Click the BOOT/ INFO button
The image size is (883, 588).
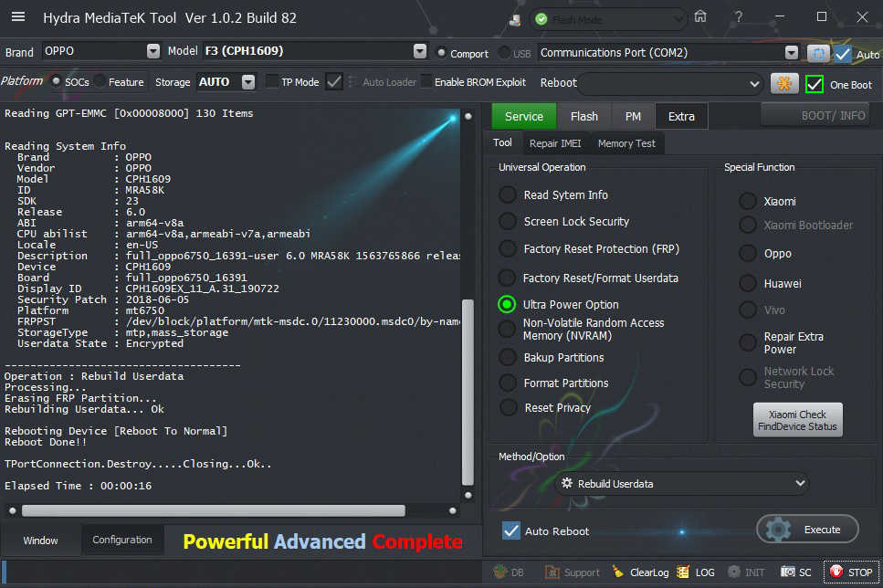click(815, 115)
